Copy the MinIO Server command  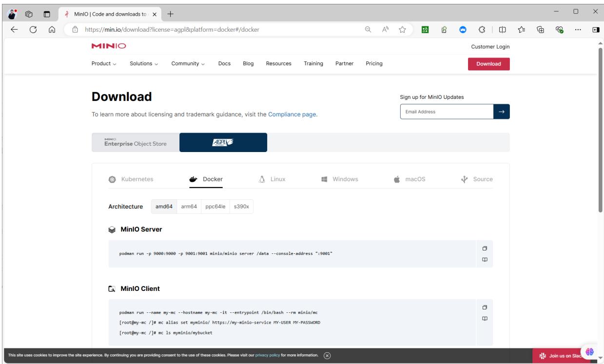pos(485,249)
